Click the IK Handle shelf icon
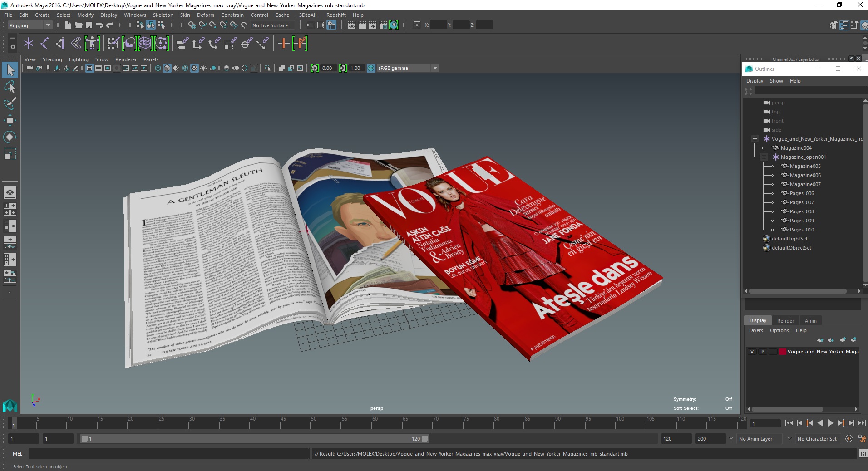Screen dimensions: 868x471 point(60,44)
